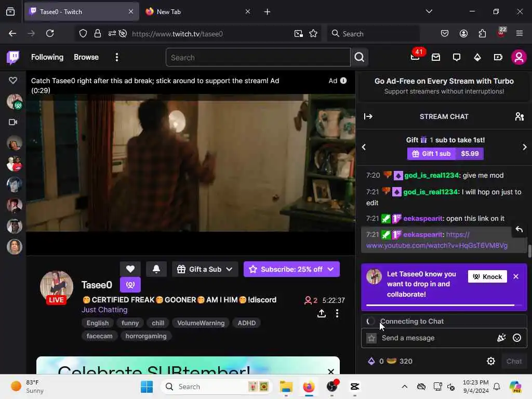Click the browser back arrow
Screen dimensions: 532x399
point(12,33)
